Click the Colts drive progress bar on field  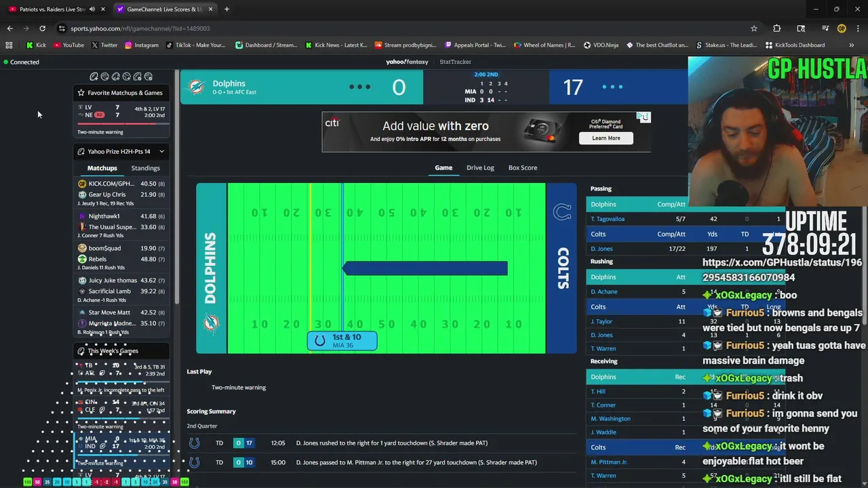425,268
